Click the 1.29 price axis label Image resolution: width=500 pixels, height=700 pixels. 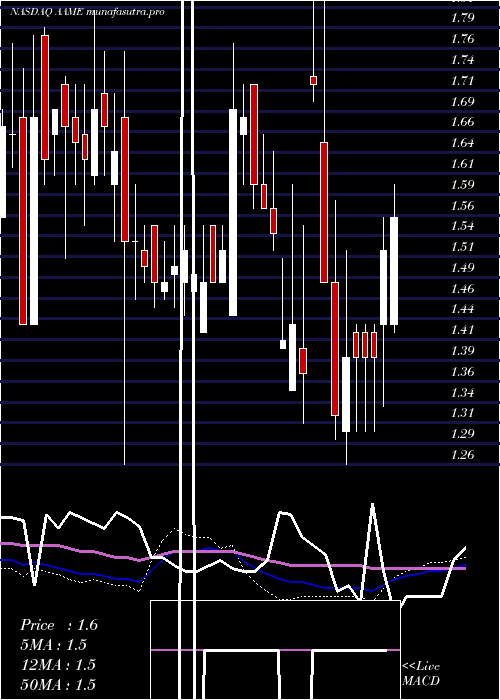pyautogui.click(x=462, y=434)
